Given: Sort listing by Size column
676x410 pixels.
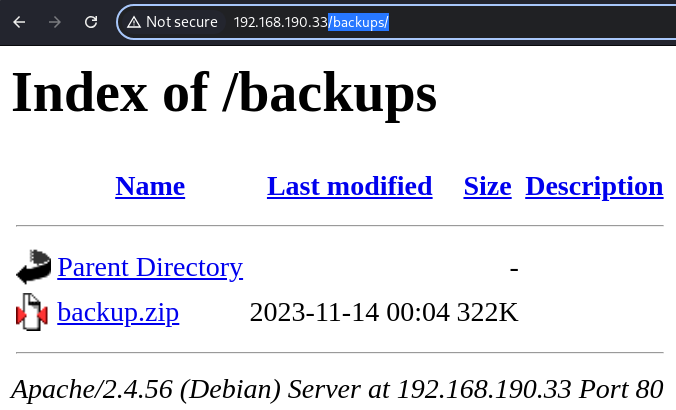Looking at the screenshot, I should (488, 186).
